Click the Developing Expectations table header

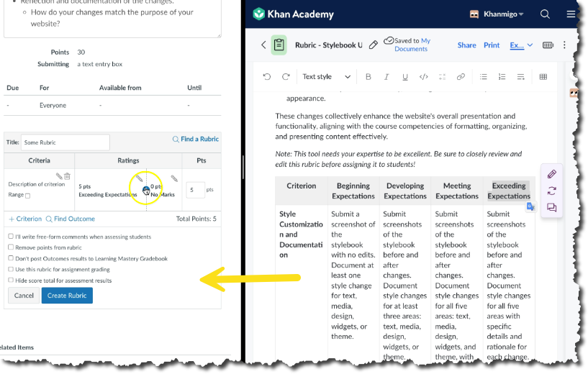tap(405, 191)
